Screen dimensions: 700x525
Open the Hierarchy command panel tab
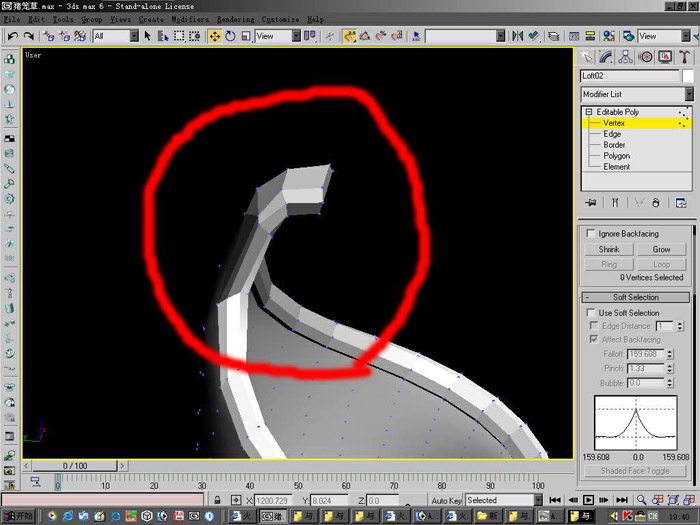(x=625, y=57)
